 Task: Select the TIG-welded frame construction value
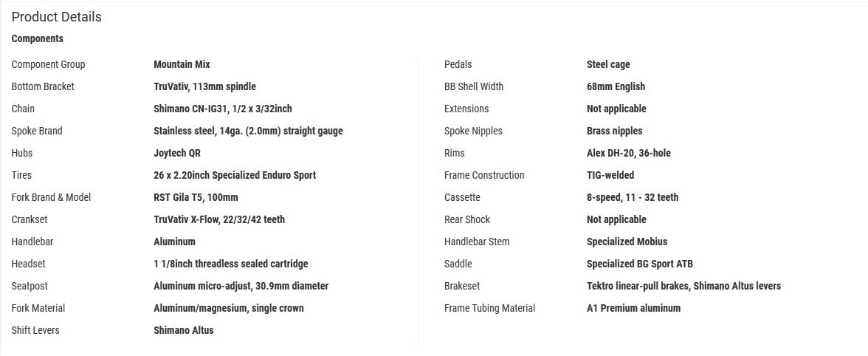pos(610,176)
